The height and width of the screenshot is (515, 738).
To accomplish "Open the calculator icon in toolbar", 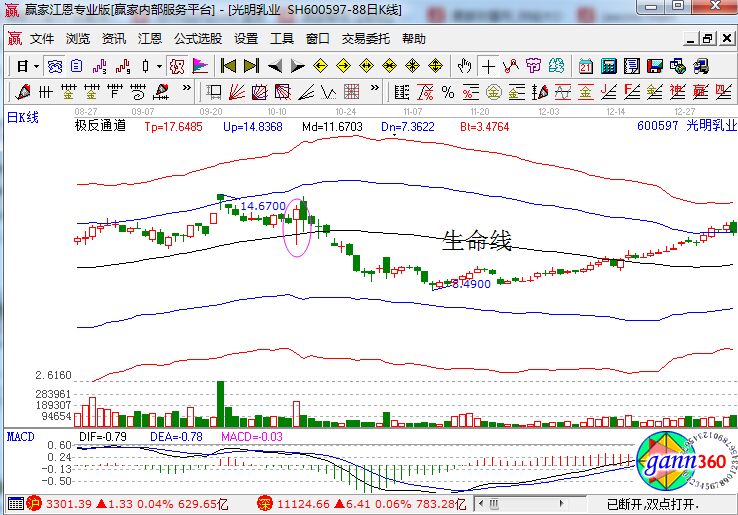I will point(608,66).
